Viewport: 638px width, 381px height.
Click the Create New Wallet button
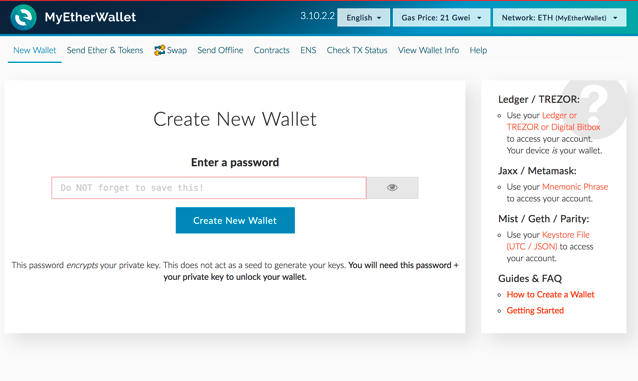(235, 220)
